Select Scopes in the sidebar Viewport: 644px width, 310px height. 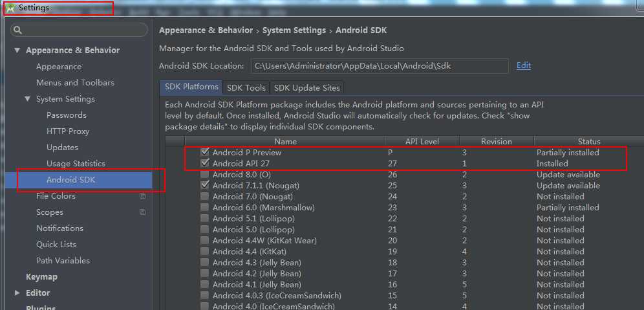(x=50, y=212)
